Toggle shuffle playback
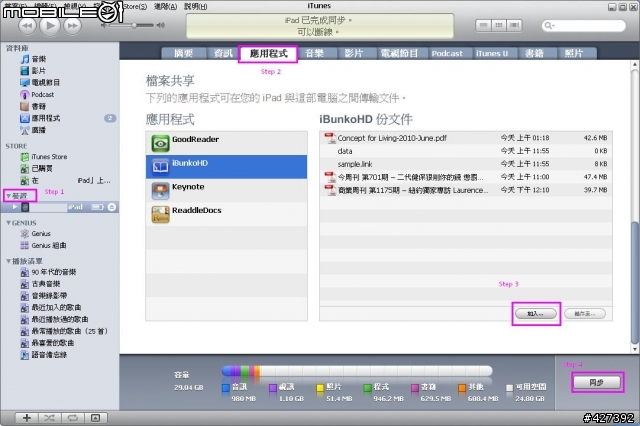 coord(49,418)
